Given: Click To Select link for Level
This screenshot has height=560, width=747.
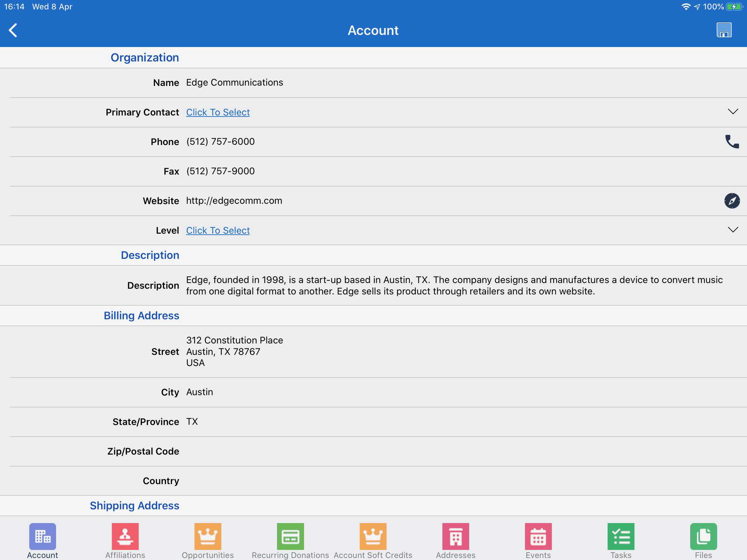Looking at the screenshot, I should click(218, 230).
